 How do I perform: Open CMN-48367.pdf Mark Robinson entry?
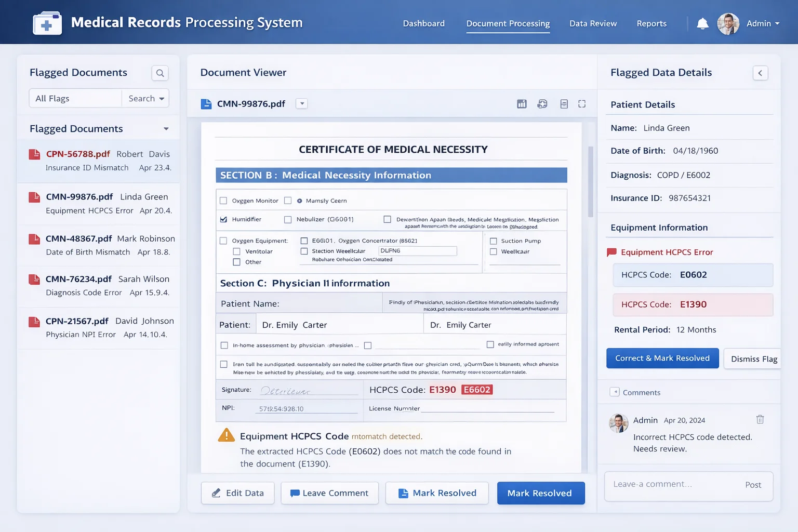tap(99, 245)
